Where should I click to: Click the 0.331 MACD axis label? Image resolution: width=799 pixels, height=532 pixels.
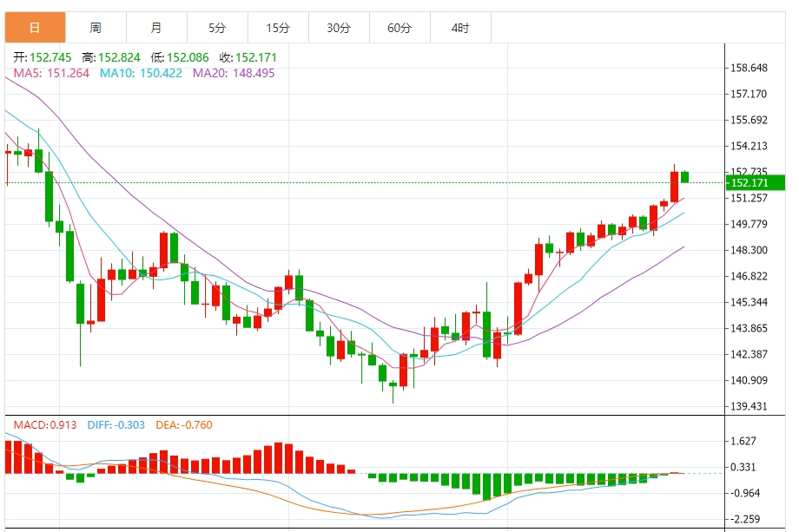coord(743,467)
